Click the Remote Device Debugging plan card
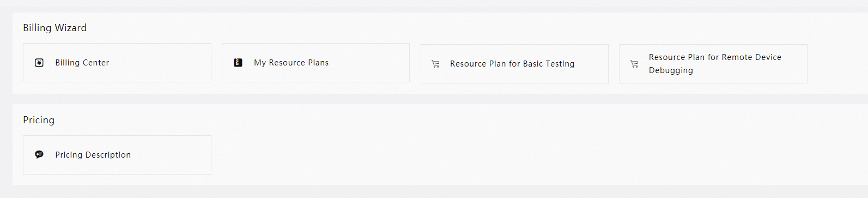The width and height of the screenshot is (868, 198). [713, 64]
